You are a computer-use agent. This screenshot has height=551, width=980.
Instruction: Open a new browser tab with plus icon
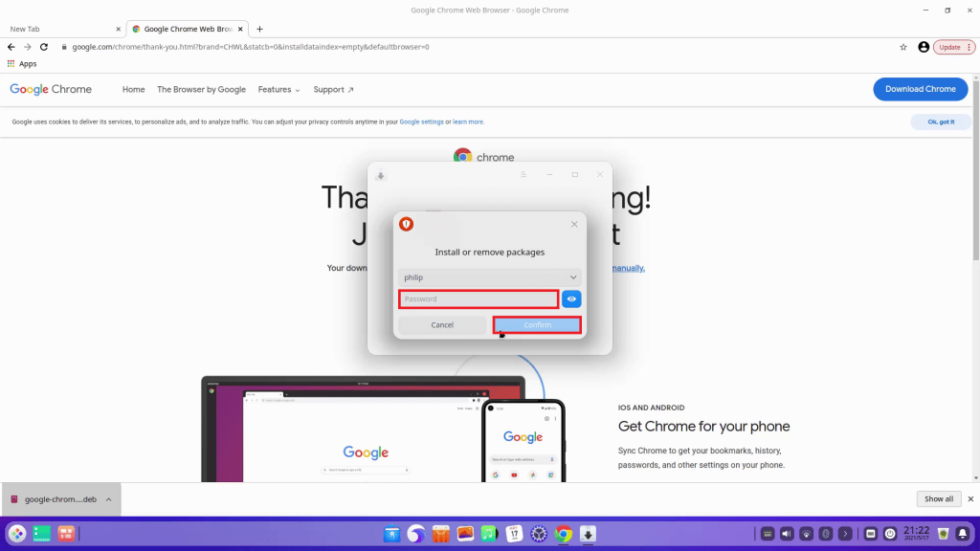tap(259, 29)
